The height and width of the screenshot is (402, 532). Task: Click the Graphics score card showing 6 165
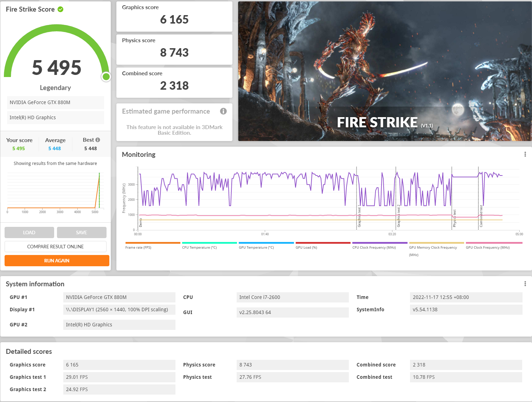point(174,17)
